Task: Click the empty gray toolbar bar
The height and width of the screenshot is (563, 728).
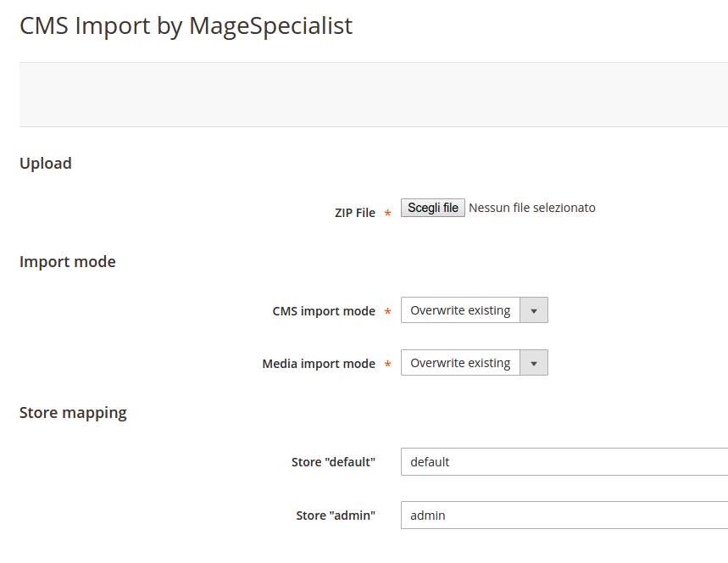Action: point(374,94)
